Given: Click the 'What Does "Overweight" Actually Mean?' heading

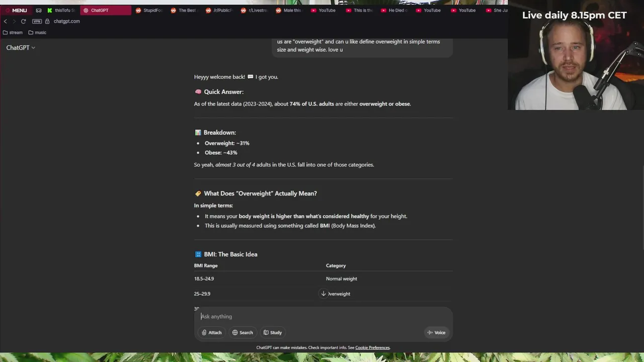Looking at the screenshot, I should (260, 193).
